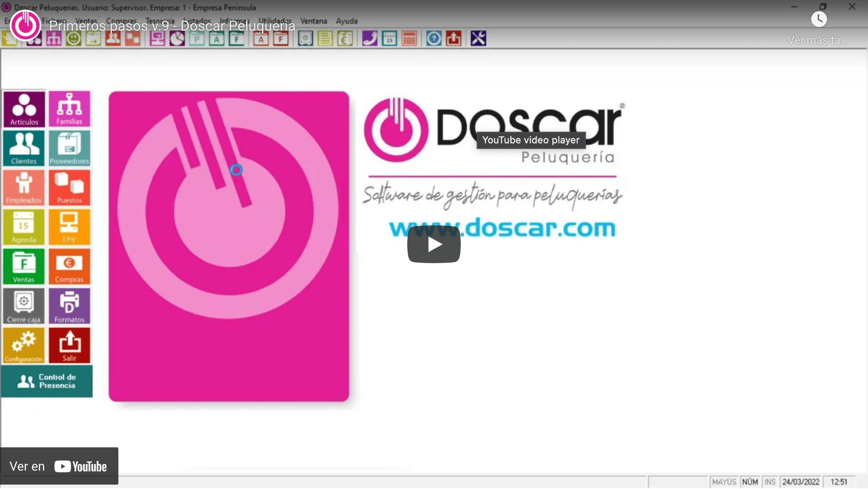Open the Ventas menu

click(86, 21)
